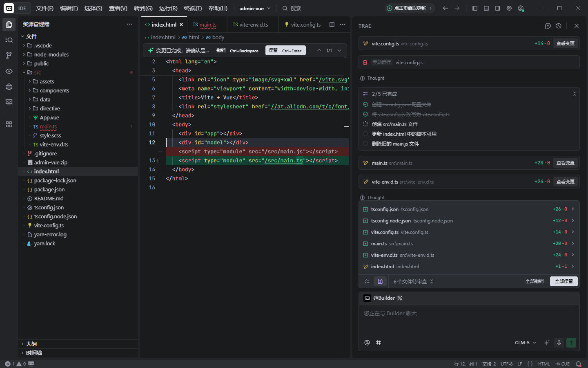Expand the node_modules folder
The width and height of the screenshot is (588, 368).
pyautogui.click(x=51, y=54)
